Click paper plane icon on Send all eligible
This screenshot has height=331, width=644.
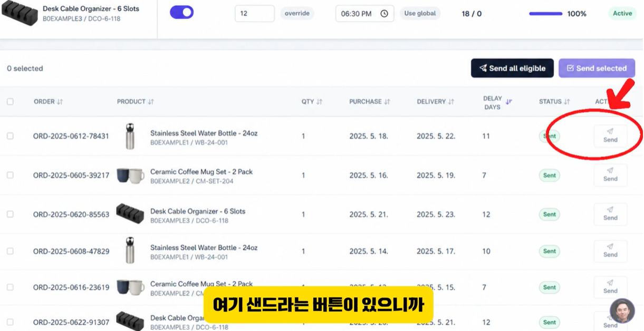tap(483, 68)
